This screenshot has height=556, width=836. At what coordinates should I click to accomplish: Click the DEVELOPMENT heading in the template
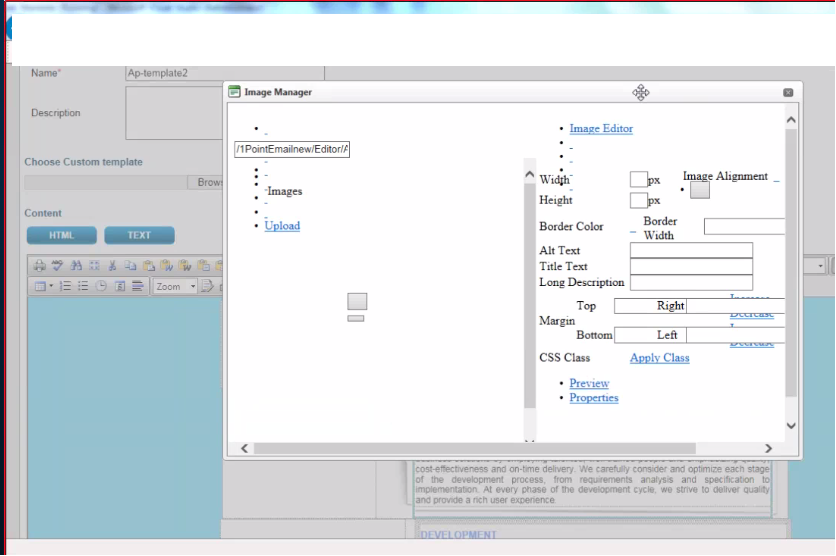click(x=459, y=534)
